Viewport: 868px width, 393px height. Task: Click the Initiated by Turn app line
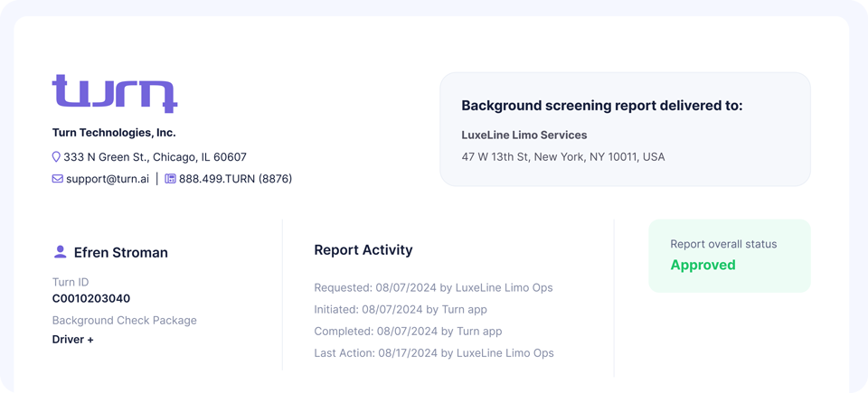[x=401, y=310]
